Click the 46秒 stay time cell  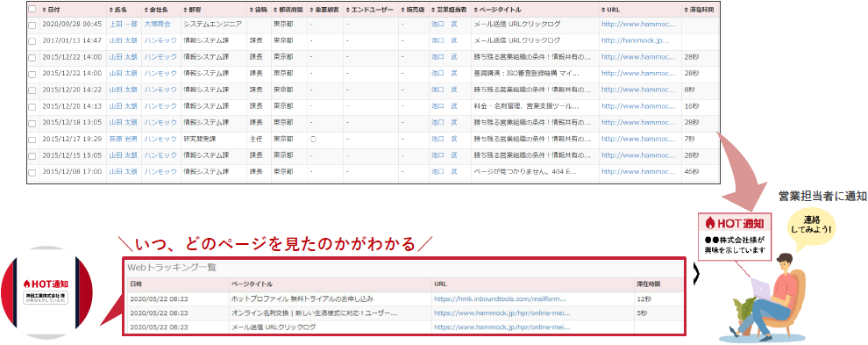(x=692, y=171)
